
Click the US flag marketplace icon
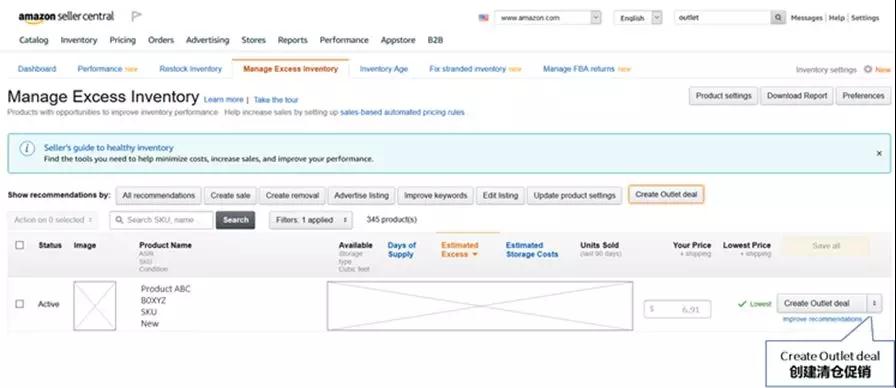pyautogui.click(x=483, y=18)
